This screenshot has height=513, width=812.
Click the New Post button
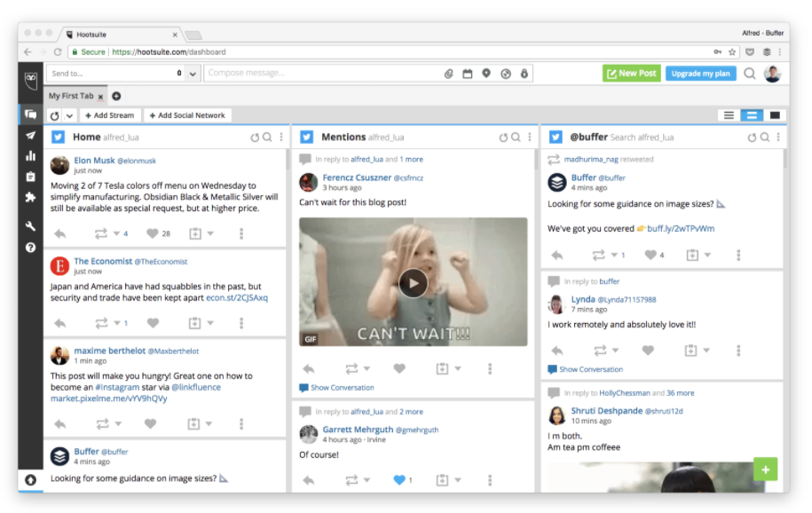click(631, 74)
